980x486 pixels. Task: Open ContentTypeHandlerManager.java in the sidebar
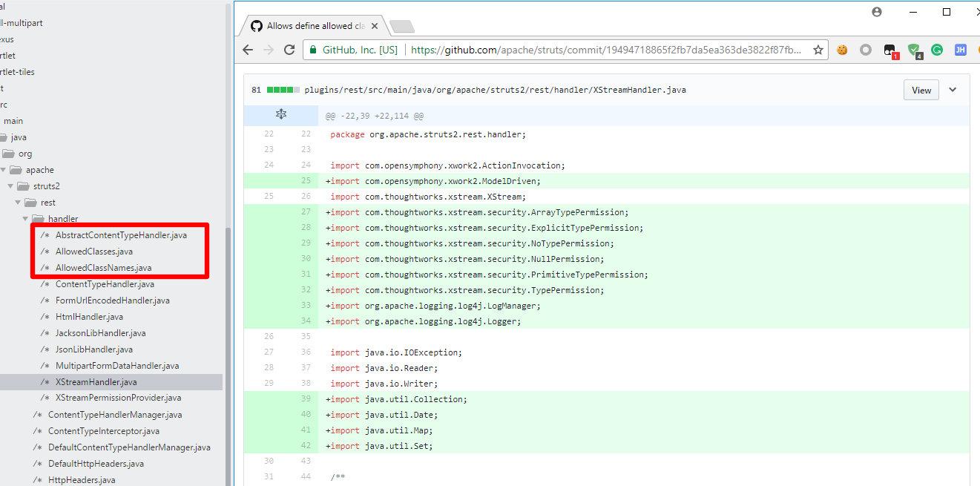click(x=115, y=415)
